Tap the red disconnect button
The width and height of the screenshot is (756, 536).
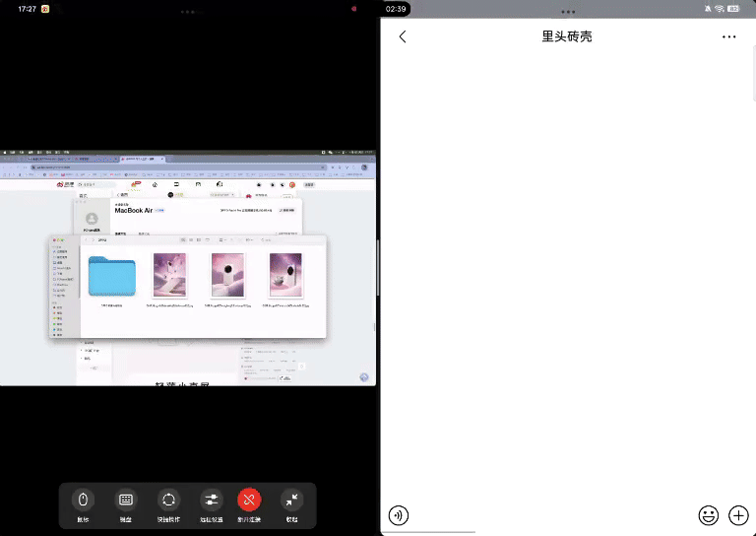[249, 500]
